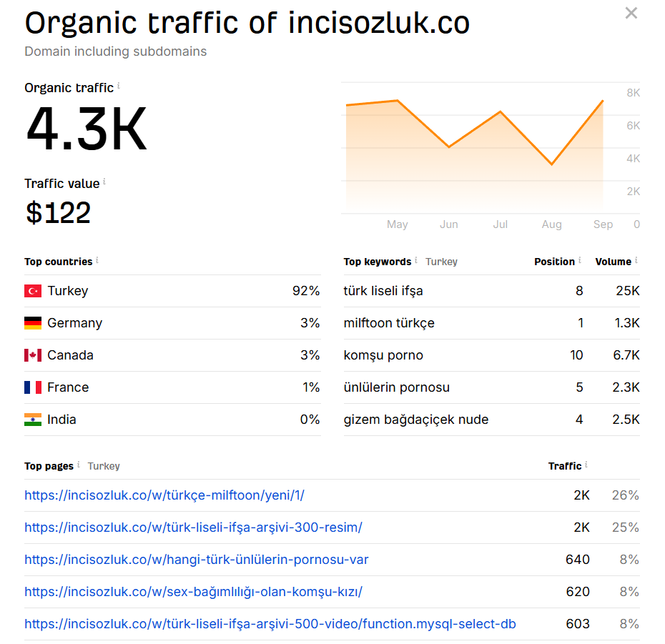665x644 pixels.
Task: Click the France flag icon
Action: [33, 387]
